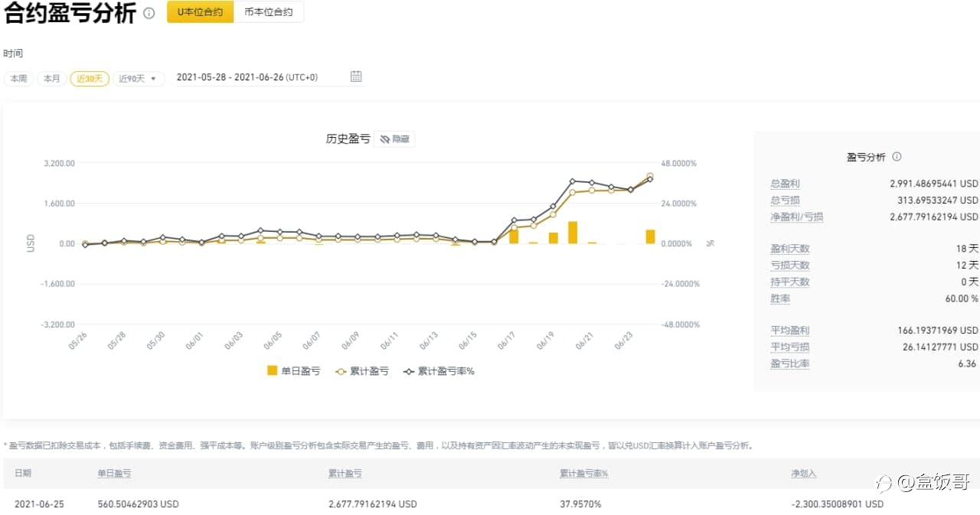Click the crossed-eye icon beside 历史盈亏

click(x=384, y=139)
